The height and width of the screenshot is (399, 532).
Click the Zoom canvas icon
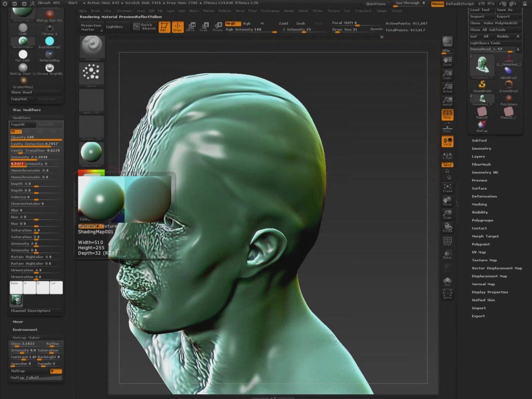(447, 75)
